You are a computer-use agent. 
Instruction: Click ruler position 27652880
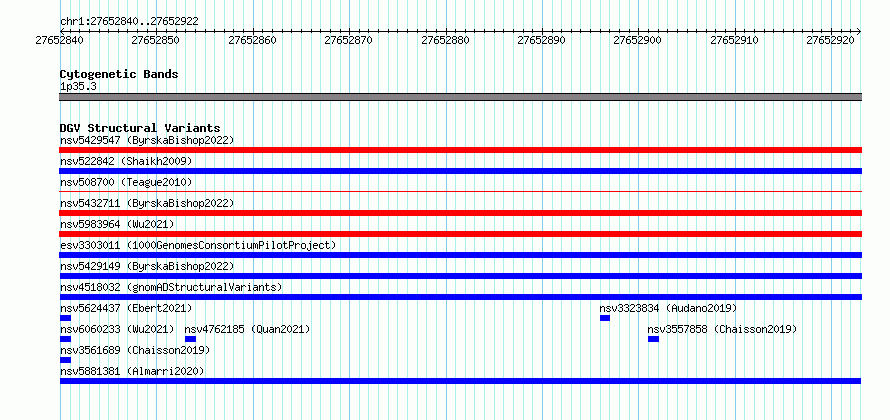point(446,40)
